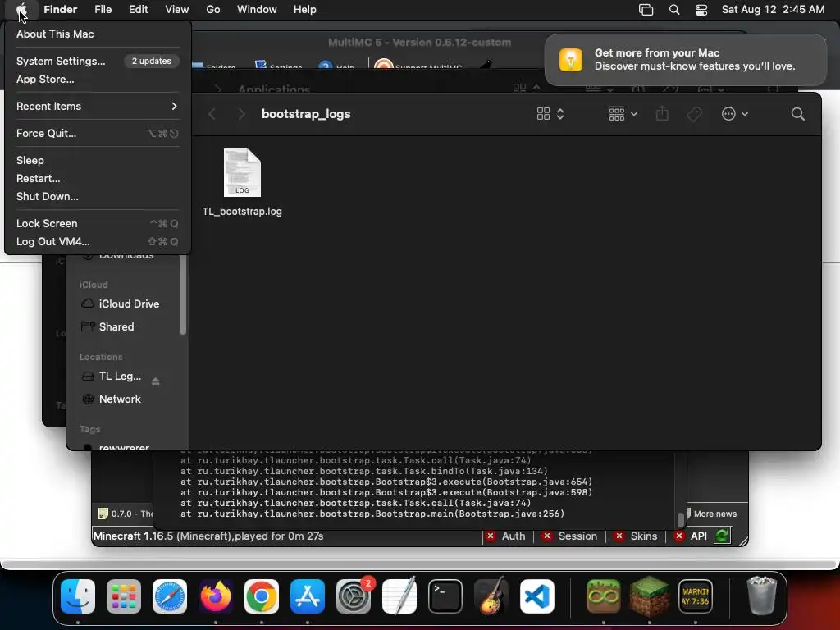
Task: Open Control Center in menu bar
Action: (x=701, y=10)
